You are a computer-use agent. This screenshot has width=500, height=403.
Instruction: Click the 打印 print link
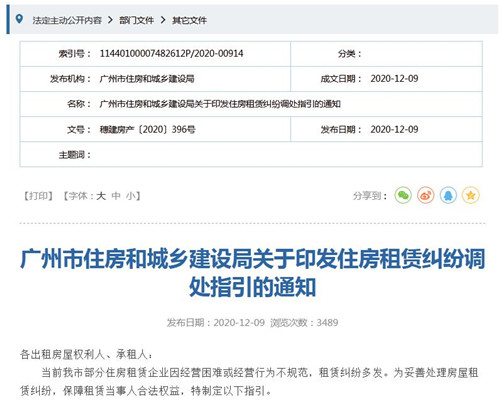point(38,196)
